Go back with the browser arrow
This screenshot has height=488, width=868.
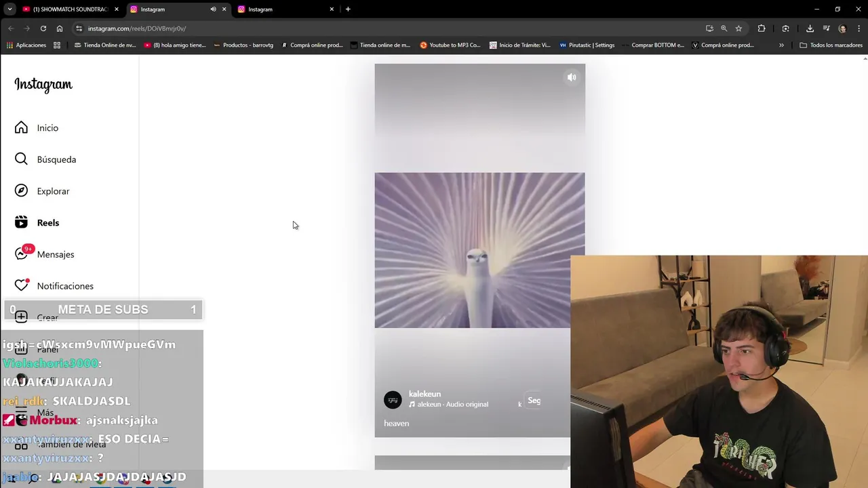pyautogui.click(x=11, y=28)
